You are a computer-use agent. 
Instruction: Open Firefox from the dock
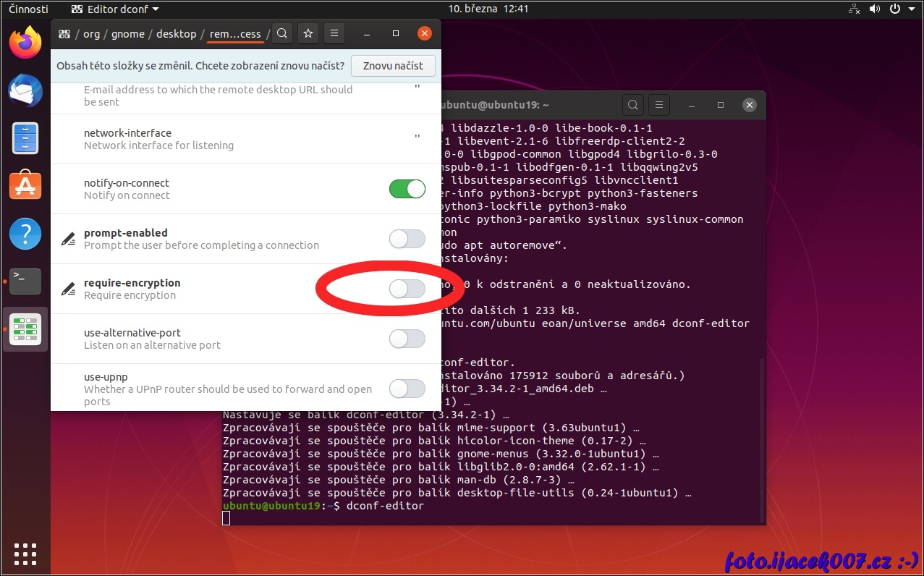[x=25, y=43]
